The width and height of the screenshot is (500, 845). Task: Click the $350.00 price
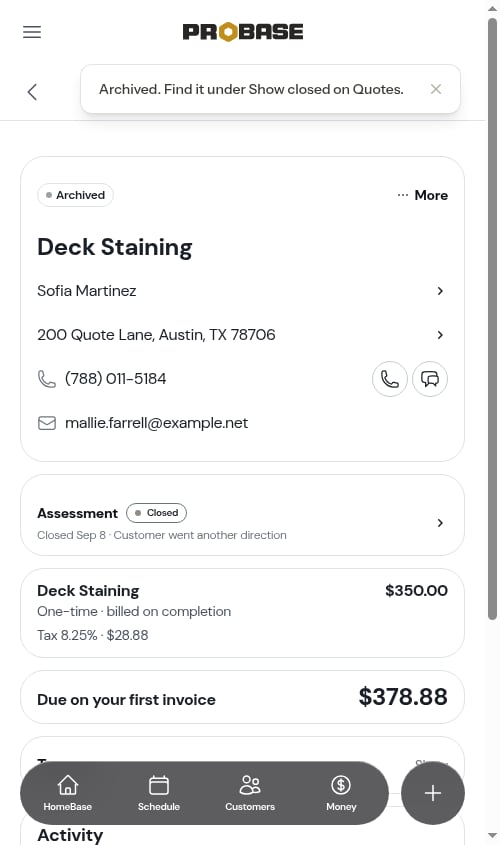point(416,591)
